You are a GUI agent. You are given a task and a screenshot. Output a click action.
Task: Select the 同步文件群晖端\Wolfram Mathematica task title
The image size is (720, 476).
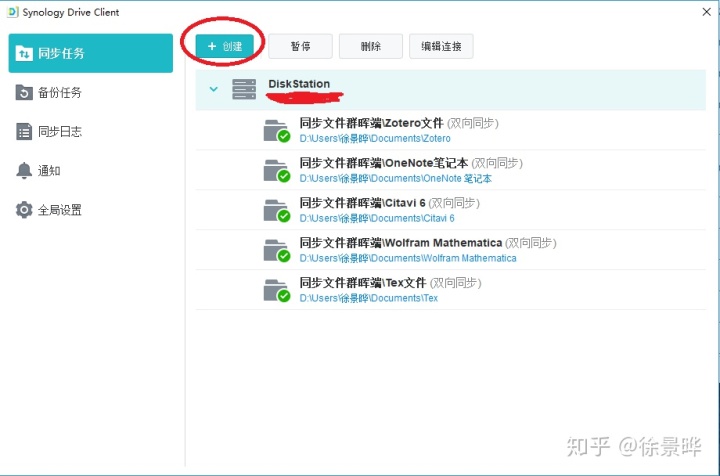[x=401, y=243]
